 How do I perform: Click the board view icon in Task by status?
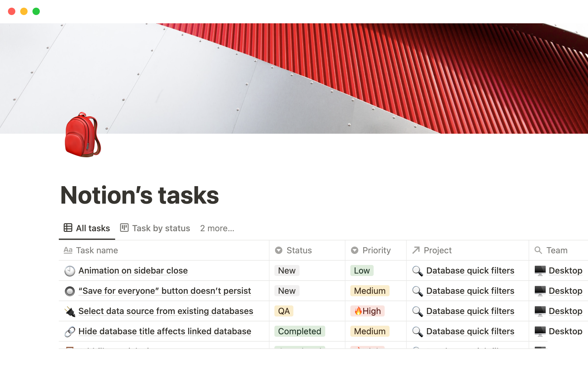point(125,228)
